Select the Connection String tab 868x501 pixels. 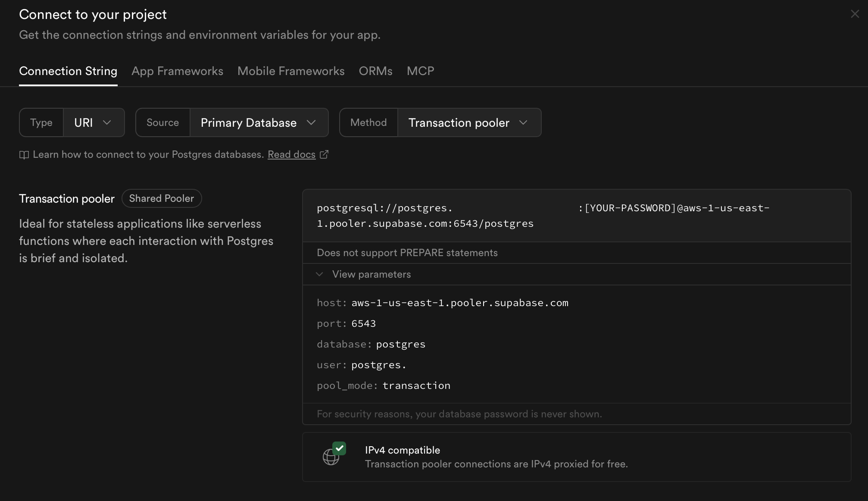click(x=68, y=71)
